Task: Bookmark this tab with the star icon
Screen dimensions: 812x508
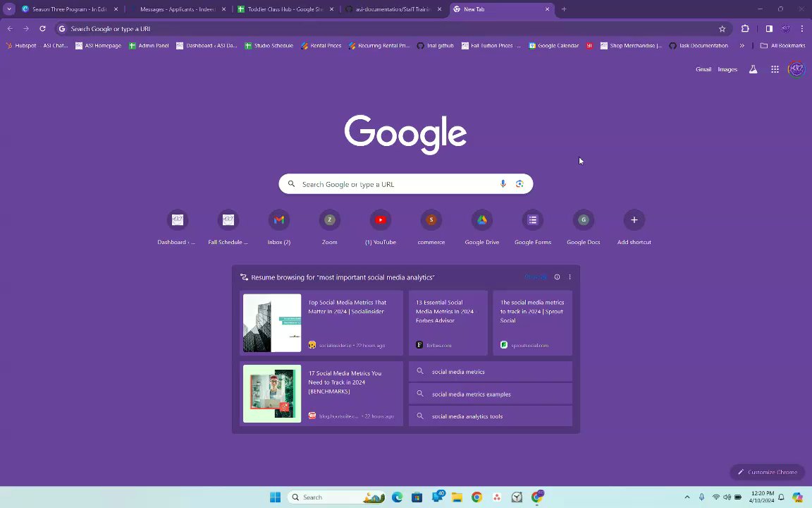Action: (722, 29)
